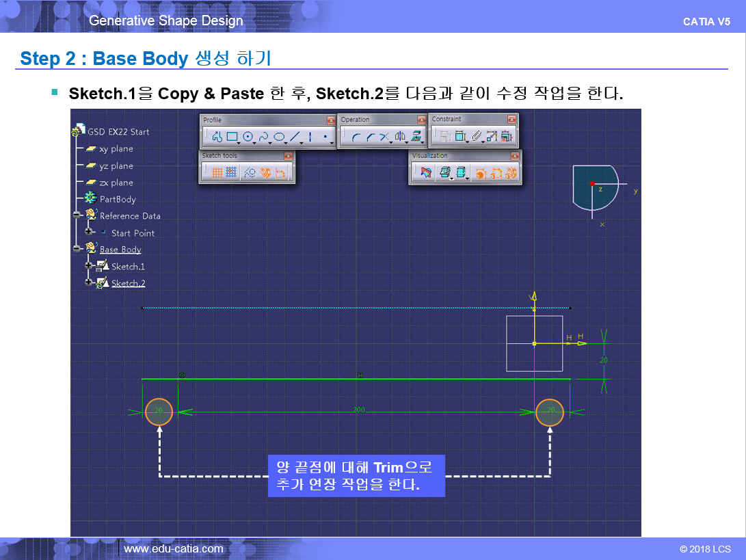Toggle the Grid display in Sketch tools
746x560 pixels.
[x=217, y=174]
